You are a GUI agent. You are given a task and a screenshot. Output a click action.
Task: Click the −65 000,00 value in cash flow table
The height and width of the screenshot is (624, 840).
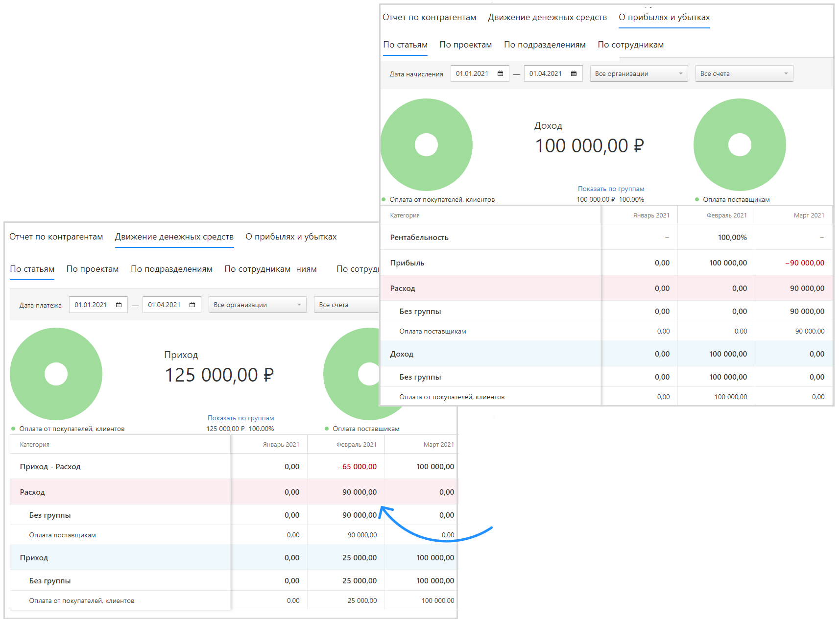click(x=357, y=466)
